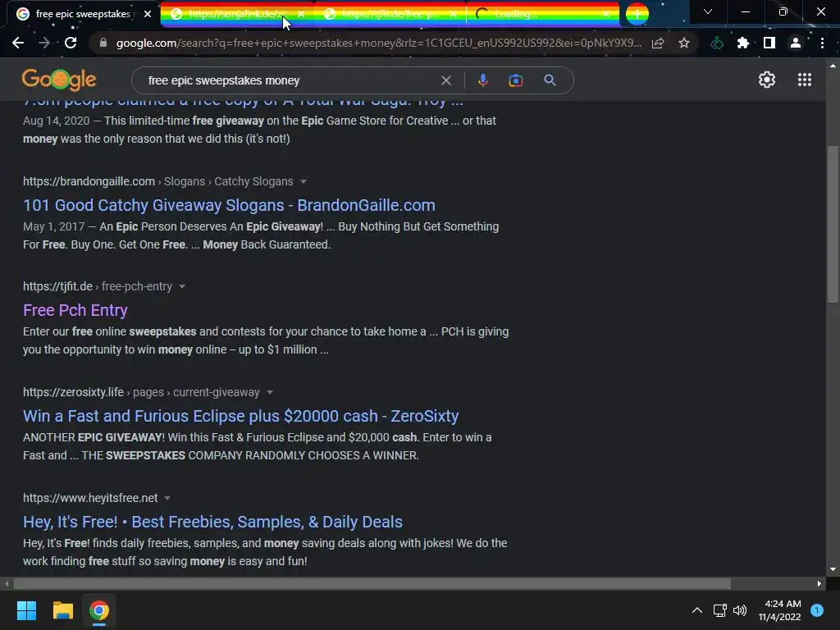840x630 pixels.
Task: Show hidden tray icons chevron
Action: (x=697, y=610)
